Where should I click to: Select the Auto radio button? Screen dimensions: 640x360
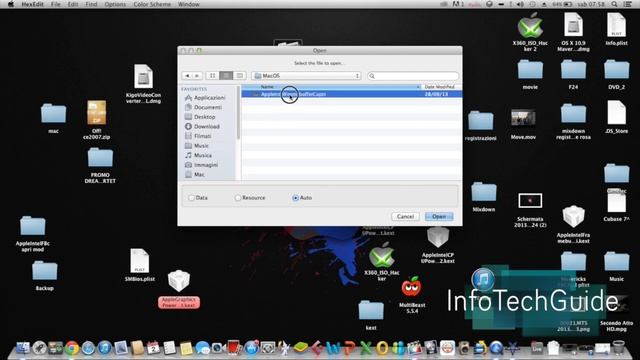pos(295,198)
